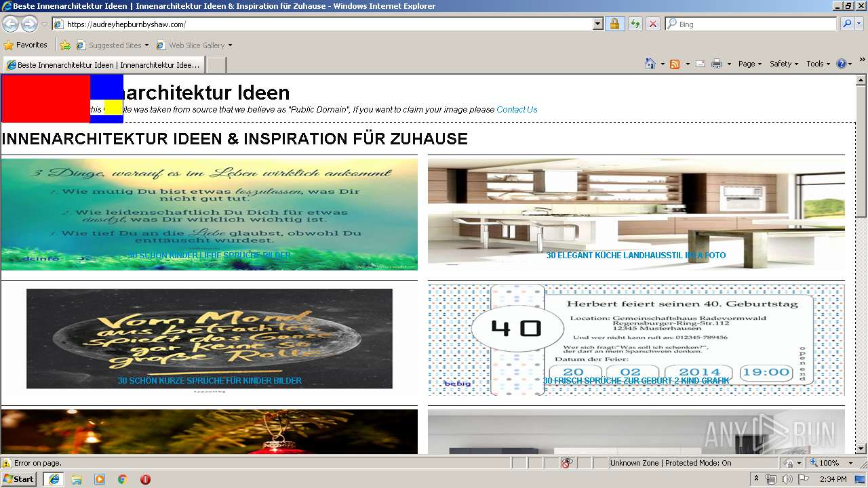868x488 pixels.
Task: Open the Home button dropdown arrow
Action: tap(662, 64)
